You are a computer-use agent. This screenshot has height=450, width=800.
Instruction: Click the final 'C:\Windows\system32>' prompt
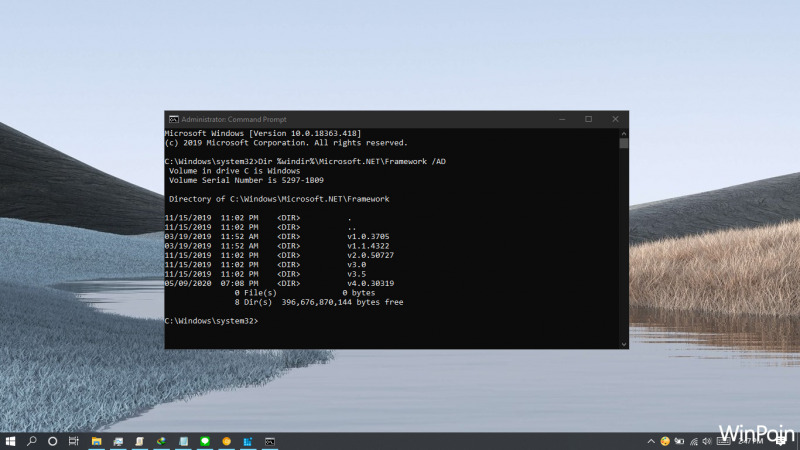(x=211, y=321)
